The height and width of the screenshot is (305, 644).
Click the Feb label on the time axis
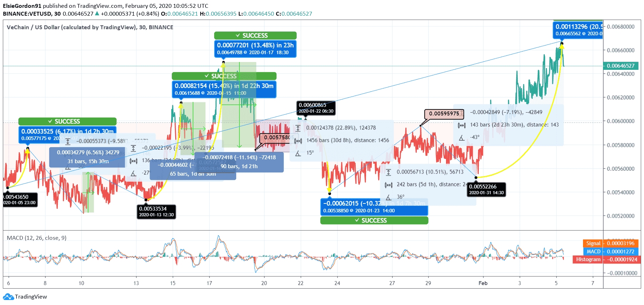click(x=483, y=283)
